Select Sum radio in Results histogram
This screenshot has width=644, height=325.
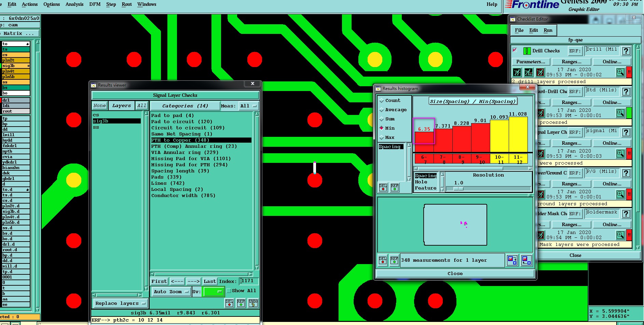point(382,119)
